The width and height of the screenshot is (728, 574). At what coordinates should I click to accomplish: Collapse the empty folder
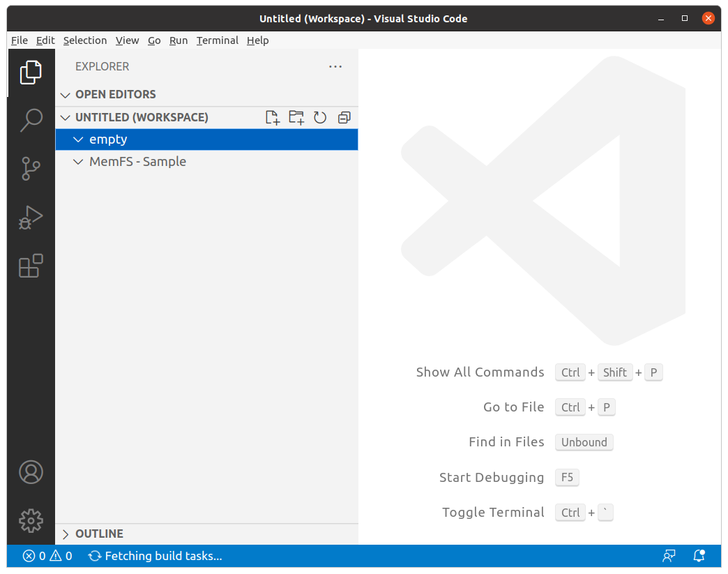77,139
